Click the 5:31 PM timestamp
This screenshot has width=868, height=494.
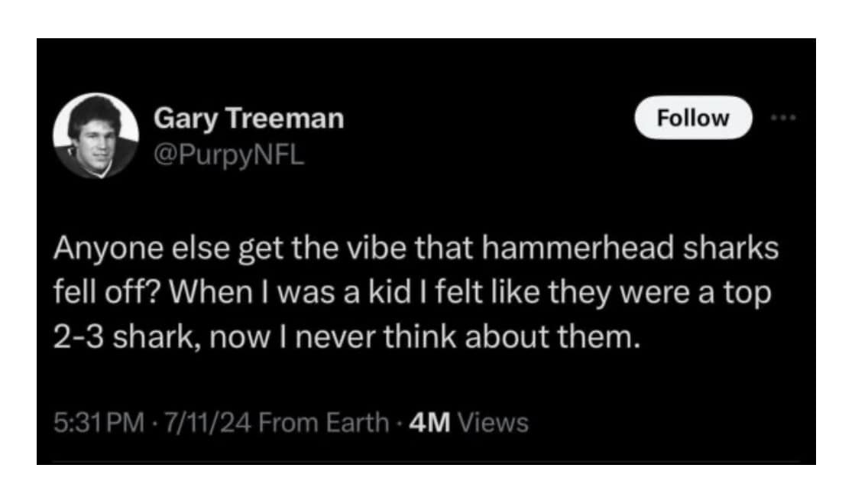(x=89, y=421)
